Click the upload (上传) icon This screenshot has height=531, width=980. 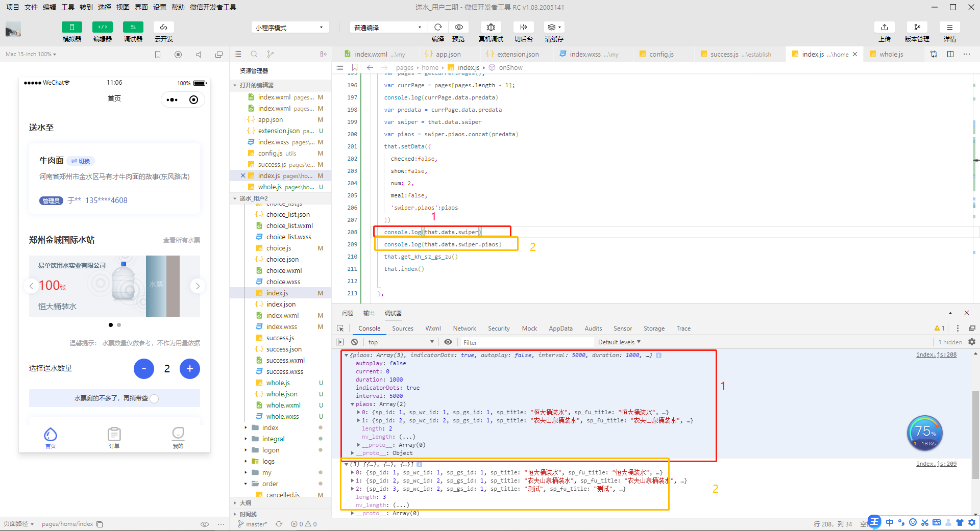pyautogui.click(x=885, y=27)
